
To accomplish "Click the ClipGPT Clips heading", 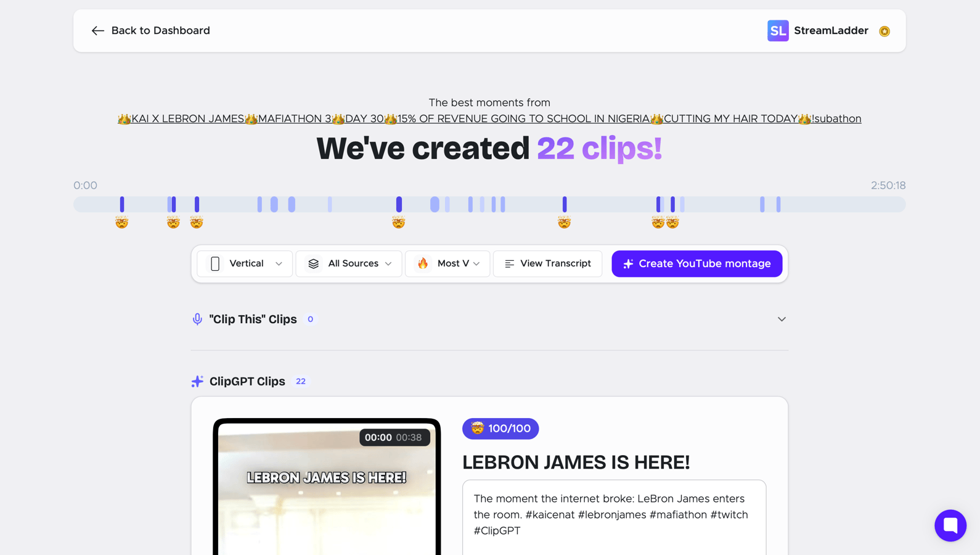I will click(x=247, y=382).
